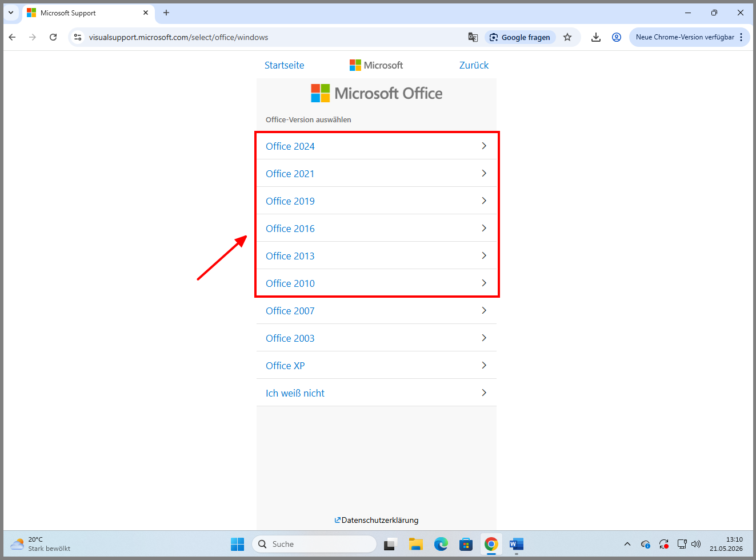Image resolution: width=756 pixels, height=560 pixels.
Task: Click chevron next to Office 2007
Action: [x=484, y=310]
